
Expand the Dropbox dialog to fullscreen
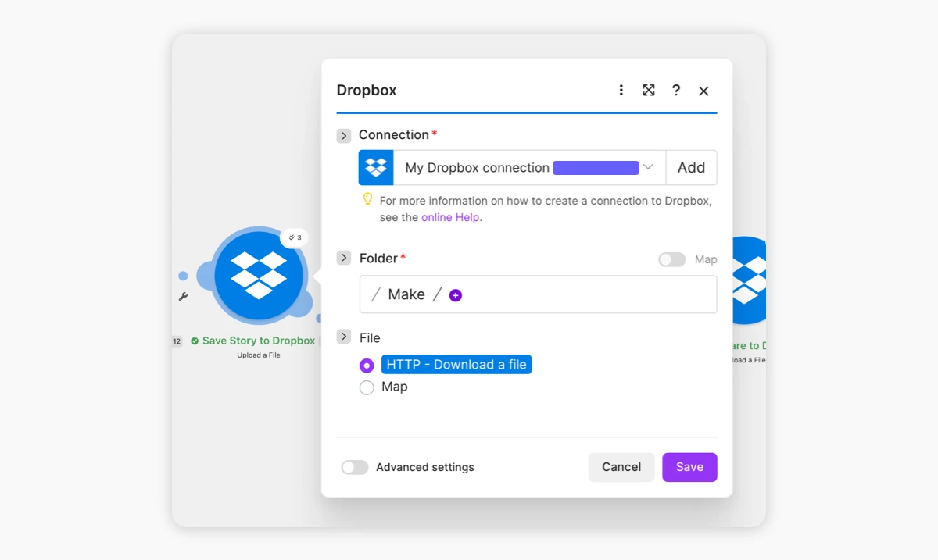point(649,91)
